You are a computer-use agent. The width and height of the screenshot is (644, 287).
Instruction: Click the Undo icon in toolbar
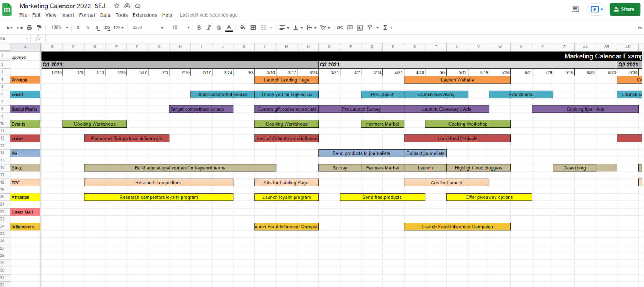coord(10,28)
